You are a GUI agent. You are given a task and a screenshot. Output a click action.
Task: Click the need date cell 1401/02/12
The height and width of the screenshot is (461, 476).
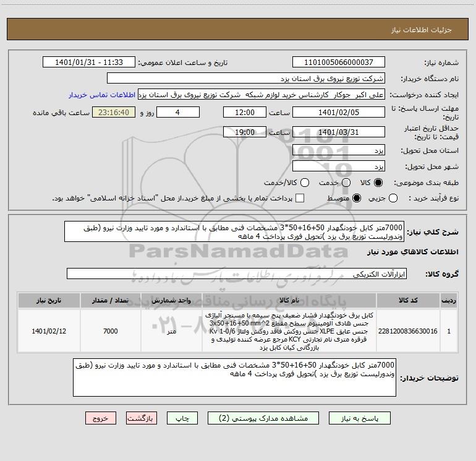tap(49, 331)
